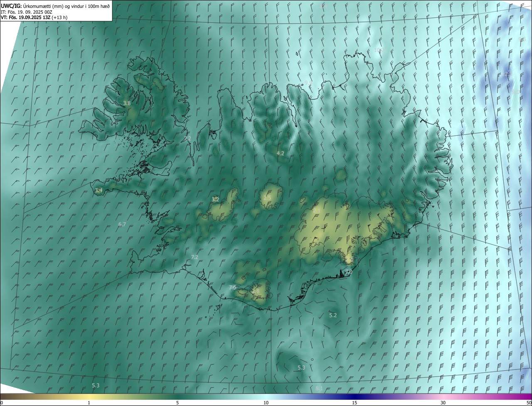532x406 pixels.
Task: Click the 7.0 value label
Action: coord(348,272)
